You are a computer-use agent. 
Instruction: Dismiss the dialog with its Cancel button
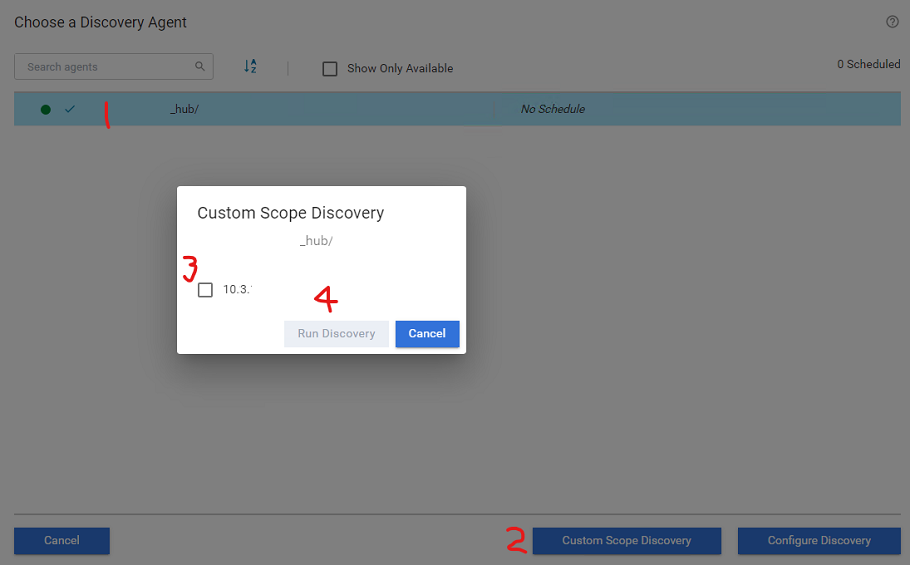click(427, 334)
